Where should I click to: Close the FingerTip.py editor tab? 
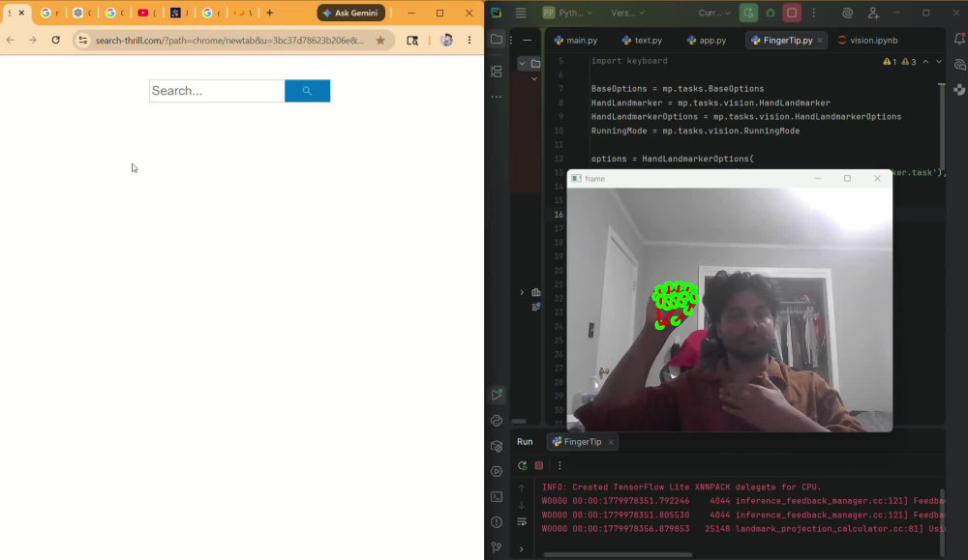point(820,40)
